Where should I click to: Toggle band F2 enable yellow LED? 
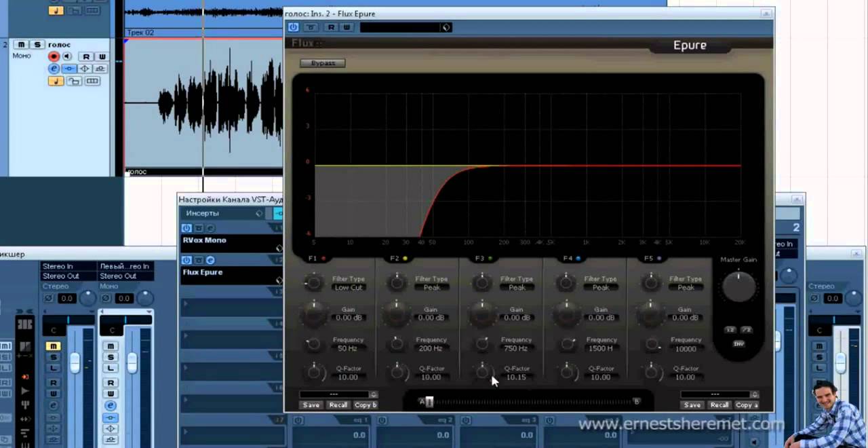[x=406, y=259]
